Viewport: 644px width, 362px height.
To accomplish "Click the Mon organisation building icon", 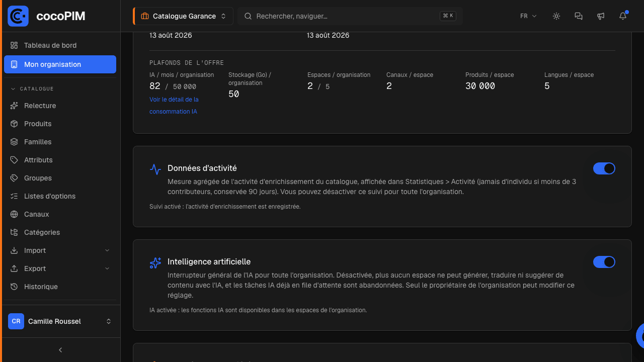I will click(14, 64).
